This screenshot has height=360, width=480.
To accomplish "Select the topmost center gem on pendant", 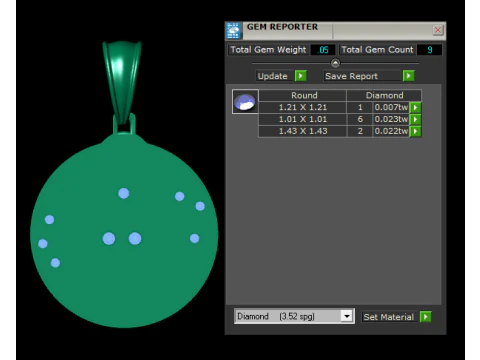I will tap(124, 193).
